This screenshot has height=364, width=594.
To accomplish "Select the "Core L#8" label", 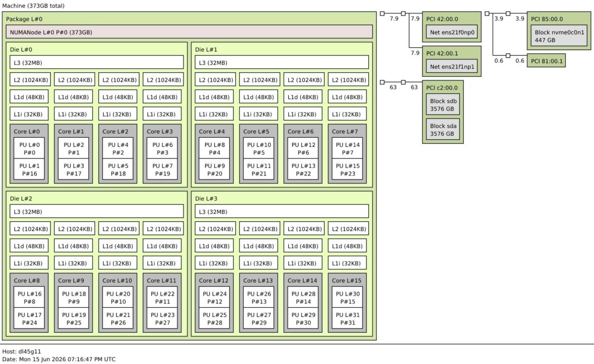I will pyautogui.click(x=27, y=281).
